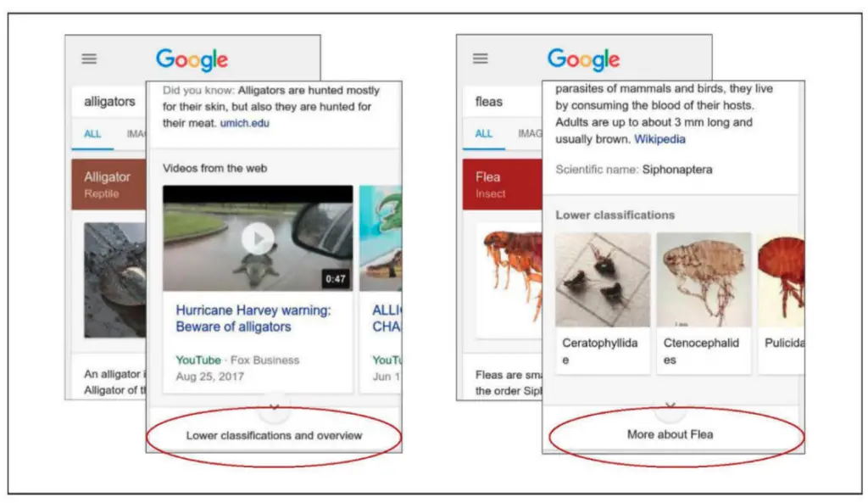Open Ceratophyllidae classification thumbnail
The height and width of the screenshot is (503, 868).
coord(603,280)
